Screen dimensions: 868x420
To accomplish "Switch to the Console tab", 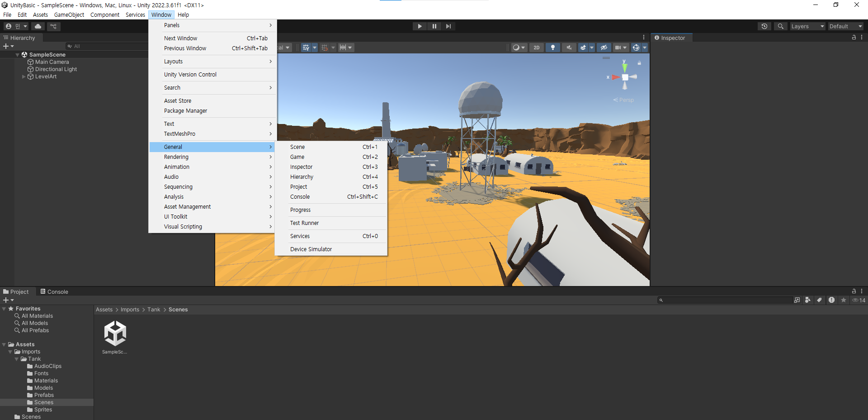I will pyautogui.click(x=54, y=291).
